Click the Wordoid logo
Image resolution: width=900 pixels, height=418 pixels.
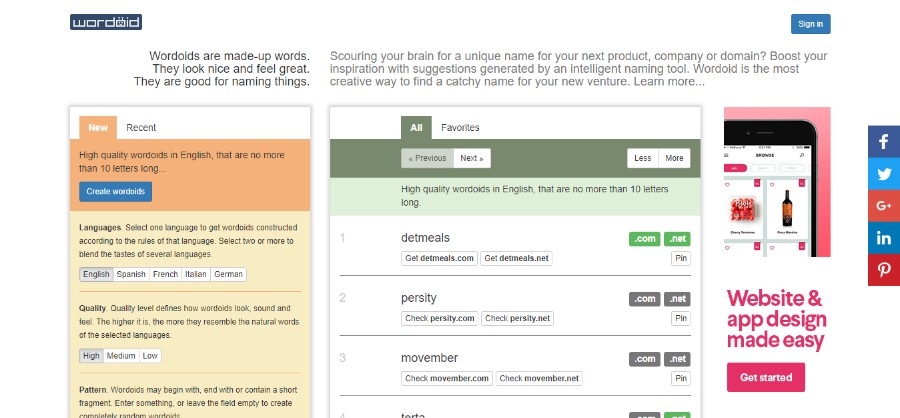106,22
